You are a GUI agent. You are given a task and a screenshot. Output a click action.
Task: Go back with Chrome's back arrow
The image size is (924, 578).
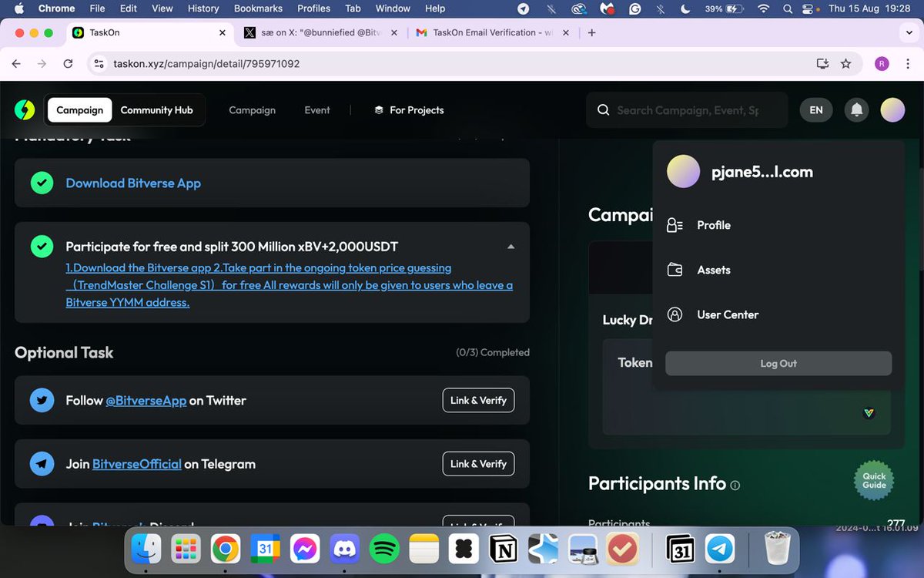point(16,64)
